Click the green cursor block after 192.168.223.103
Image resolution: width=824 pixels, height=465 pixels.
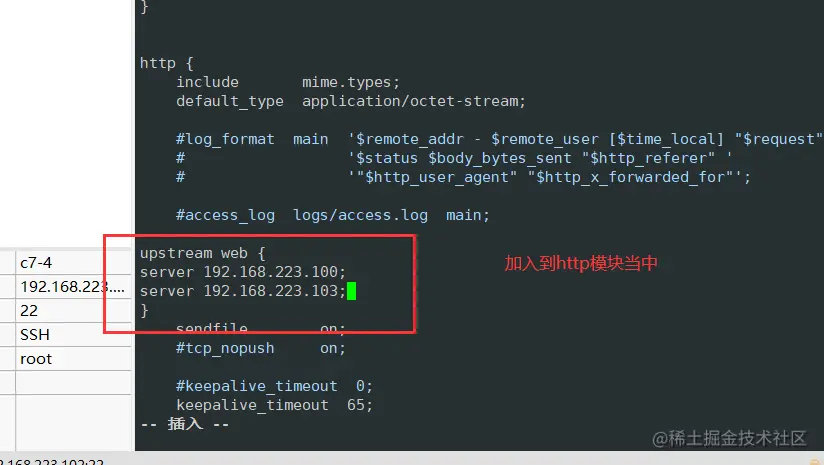(352, 291)
